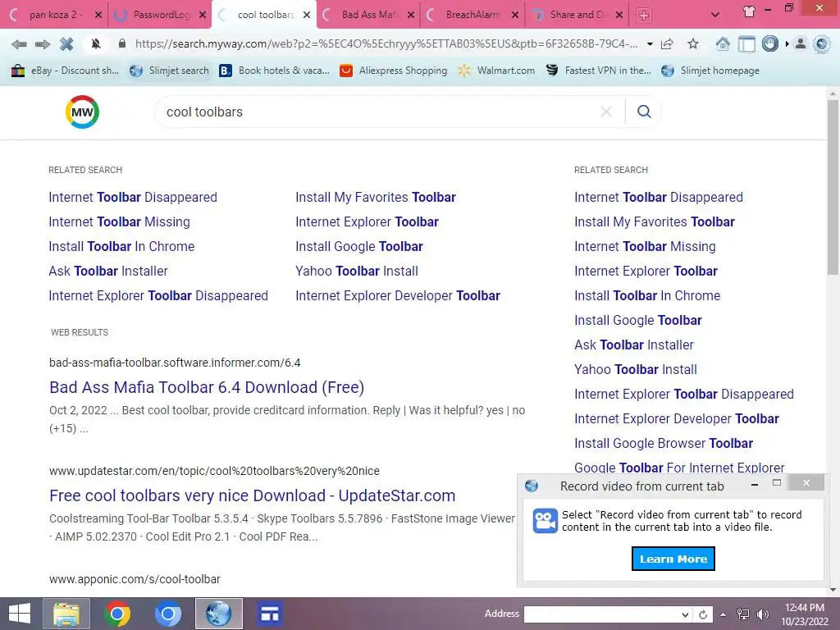The height and width of the screenshot is (630, 840).
Task: Show hidden system tray icons
Action: [724, 614]
